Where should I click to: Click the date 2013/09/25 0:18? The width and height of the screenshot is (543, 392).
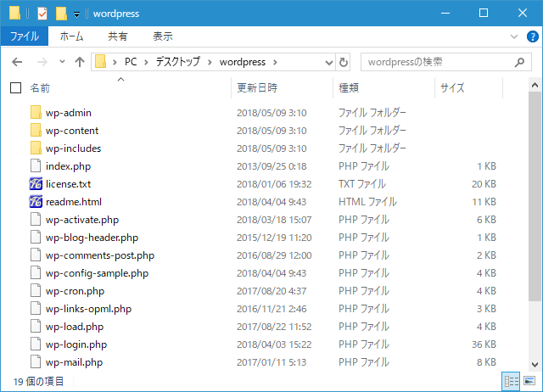pyautogui.click(x=271, y=166)
